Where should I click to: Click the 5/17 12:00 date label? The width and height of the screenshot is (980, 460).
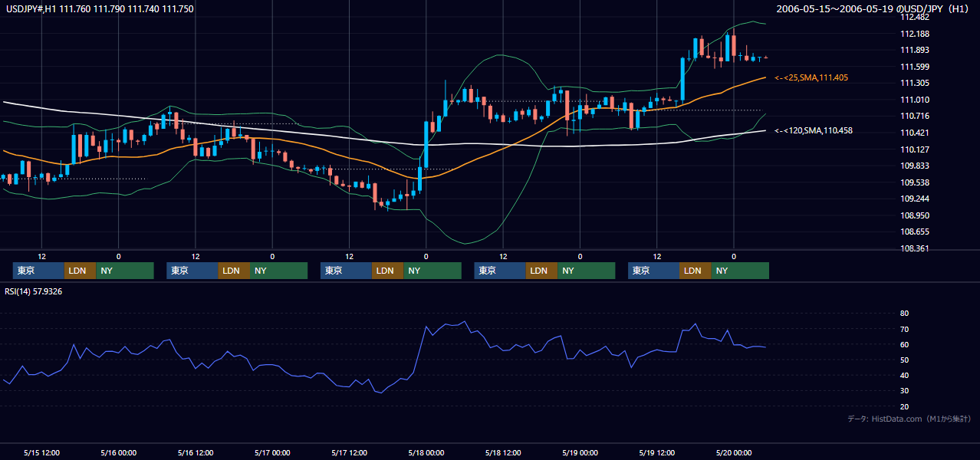[x=349, y=453]
